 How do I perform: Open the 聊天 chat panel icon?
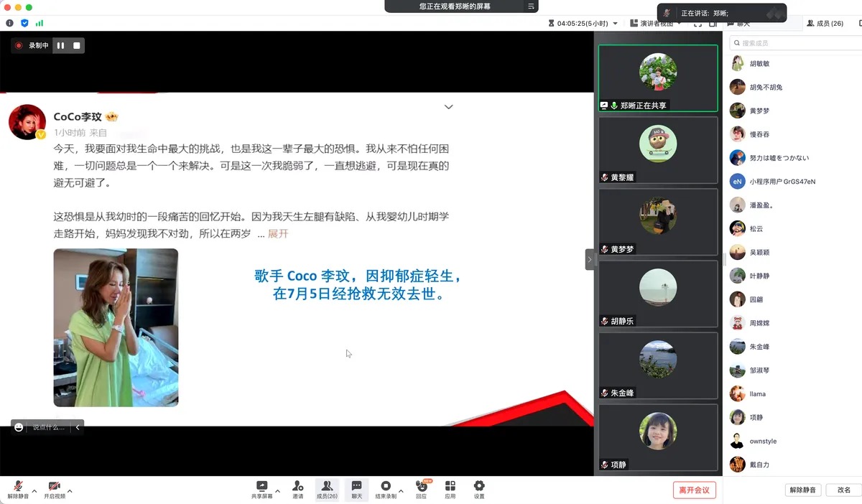point(356,487)
